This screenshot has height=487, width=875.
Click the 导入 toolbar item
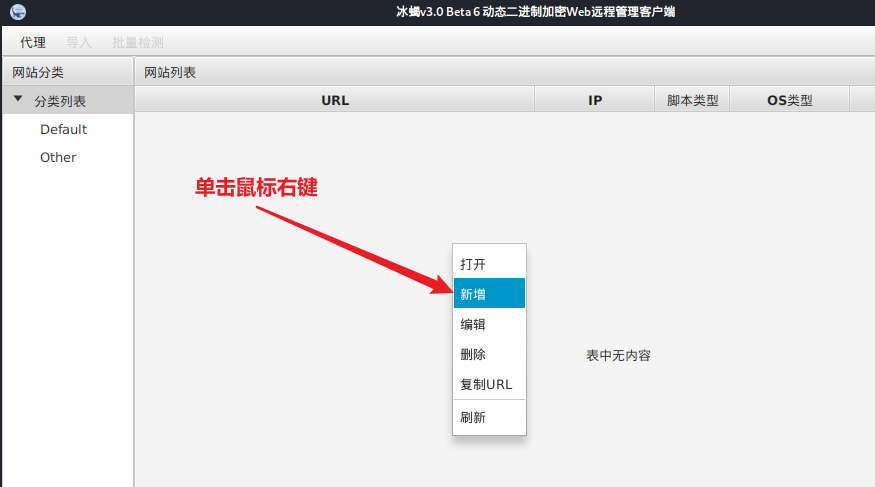pos(79,42)
